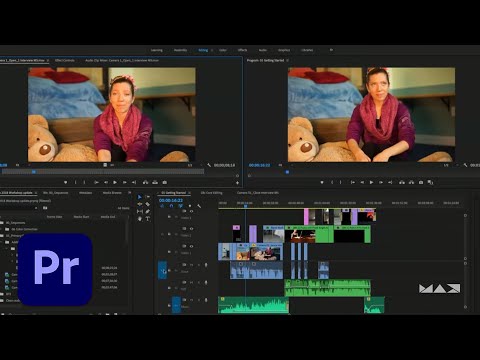Lock the Video 2 track
Screen dimensions: 480x360
coord(169,234)
